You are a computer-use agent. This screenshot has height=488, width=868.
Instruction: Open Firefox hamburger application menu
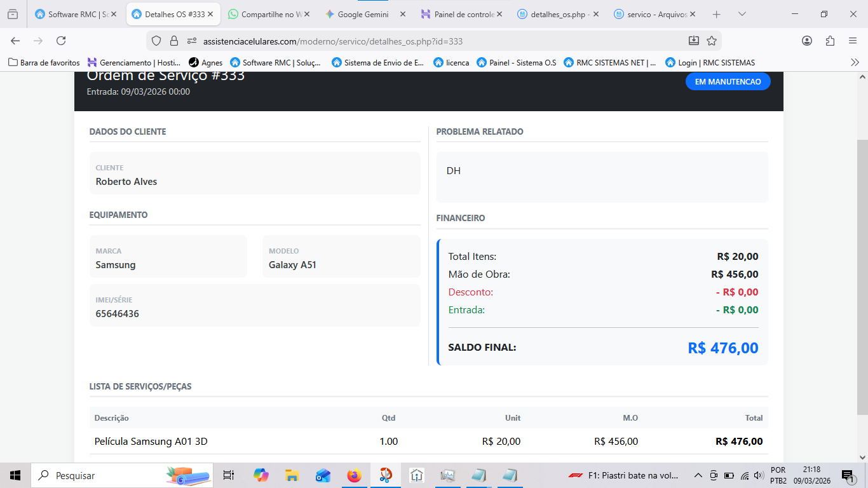point(853,41)
